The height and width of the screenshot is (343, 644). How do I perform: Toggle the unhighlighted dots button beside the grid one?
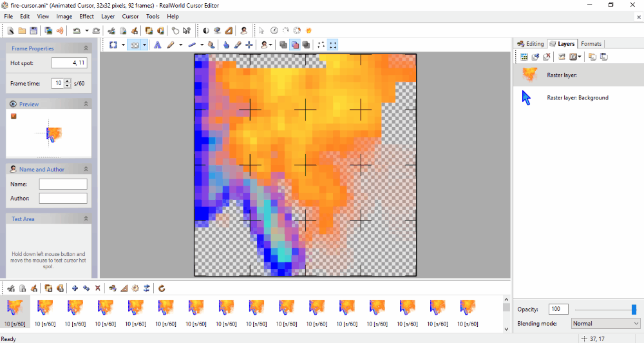[x=321, y=45]
